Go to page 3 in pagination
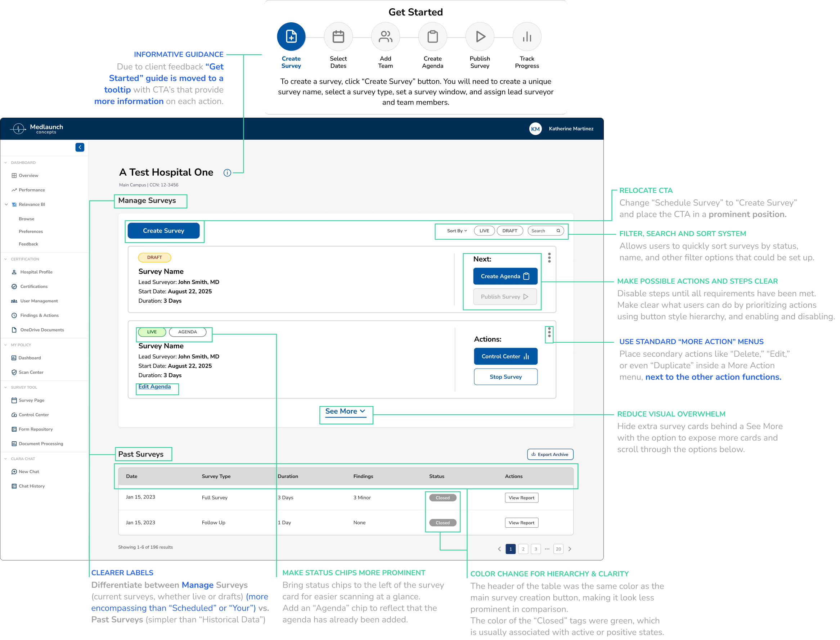This screenshot has width=840, height=640. [536, 549]
